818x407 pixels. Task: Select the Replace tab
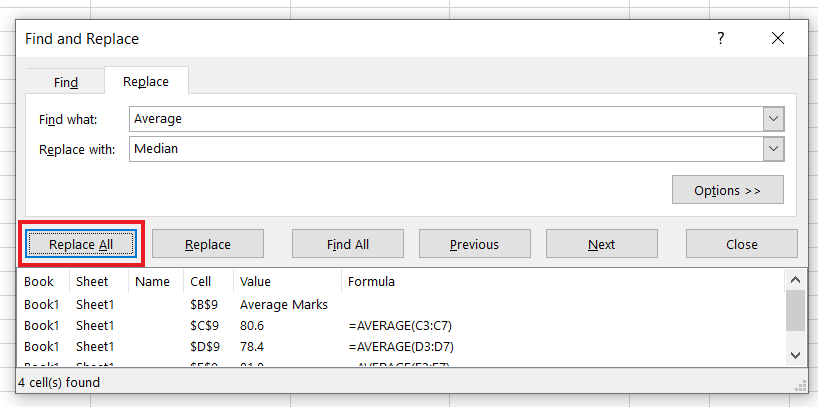[146, 81]
